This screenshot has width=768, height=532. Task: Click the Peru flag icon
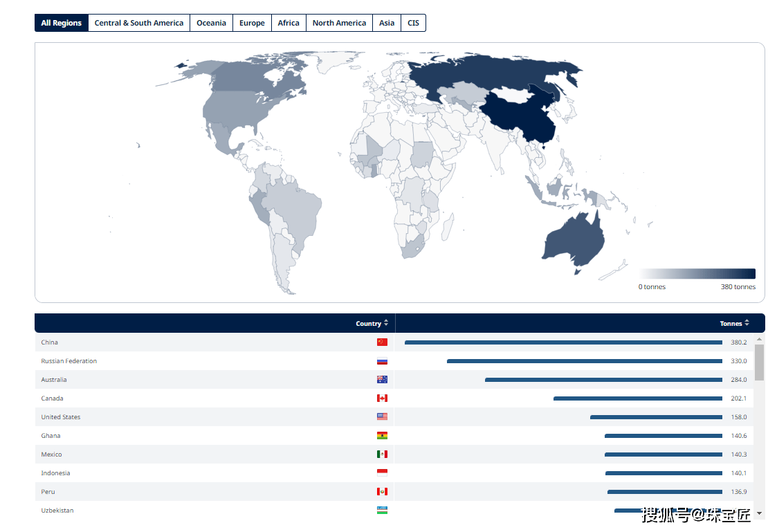[382, 492]
